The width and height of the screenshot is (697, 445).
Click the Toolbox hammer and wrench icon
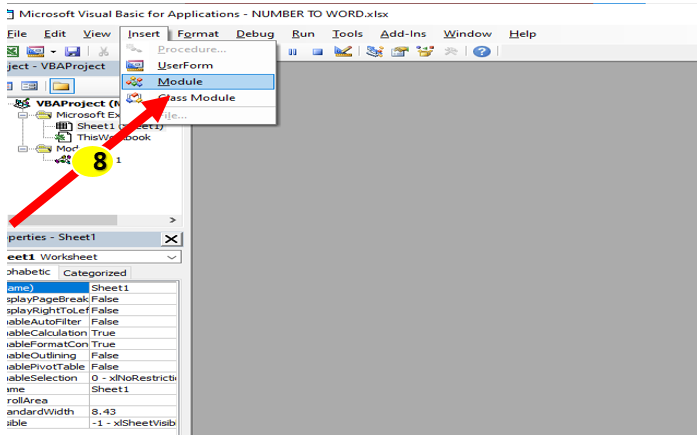451,52
